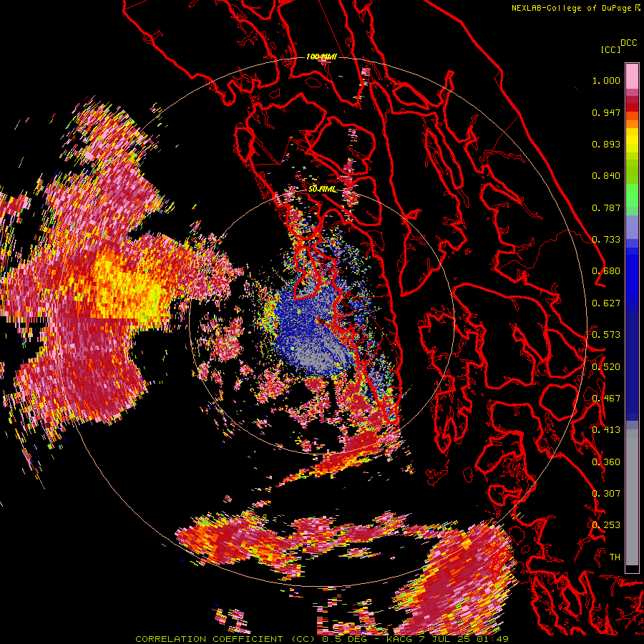Click the 0.5 DEG elevation text

(x=345, y=639)
